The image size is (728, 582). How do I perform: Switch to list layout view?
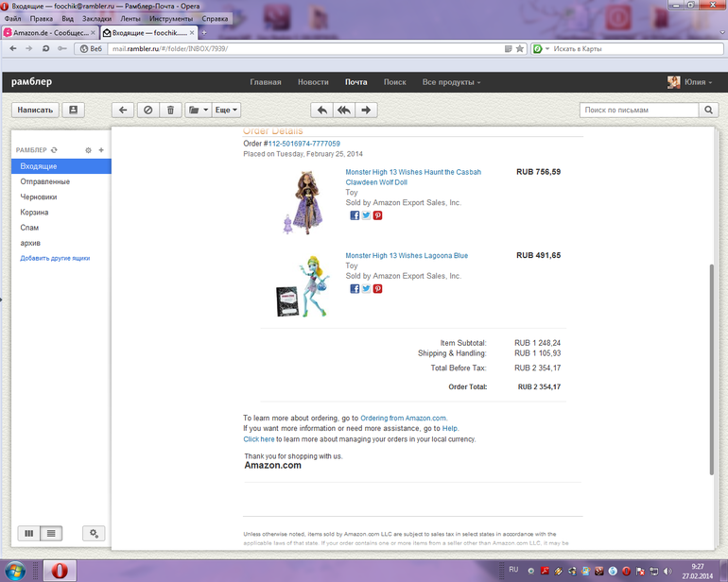pyautogui.click(x=51, y=534)
